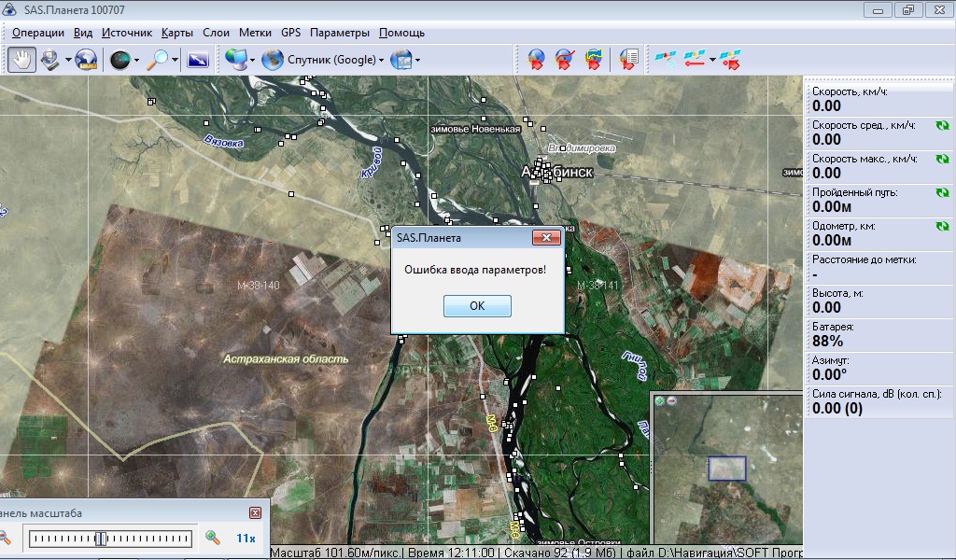Expand the selection tool dropdown arrow
The image size is (956, 560).
(x=68, y=61)
